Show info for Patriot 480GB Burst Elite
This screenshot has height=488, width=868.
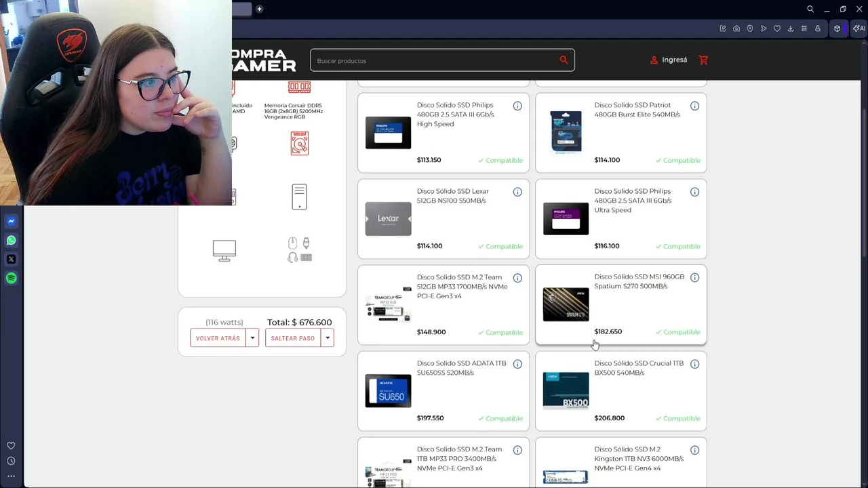tap(694, 106)
